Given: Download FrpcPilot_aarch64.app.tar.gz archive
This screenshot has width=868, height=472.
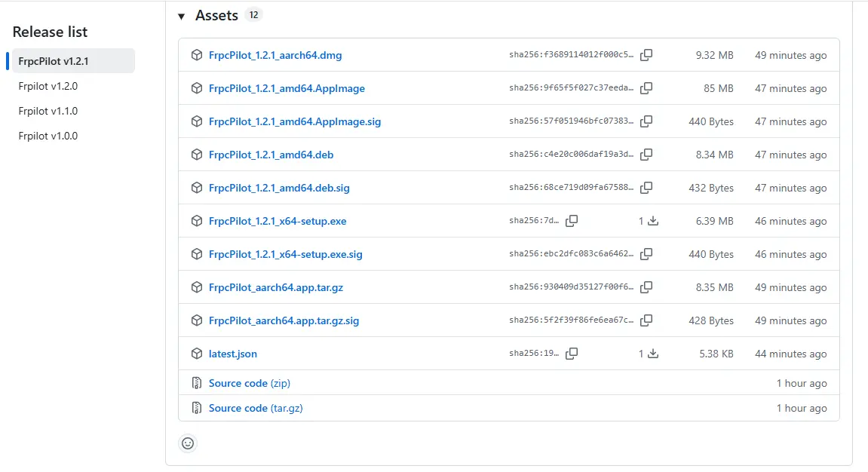Looking at the screenshot, I should point(276,287).
